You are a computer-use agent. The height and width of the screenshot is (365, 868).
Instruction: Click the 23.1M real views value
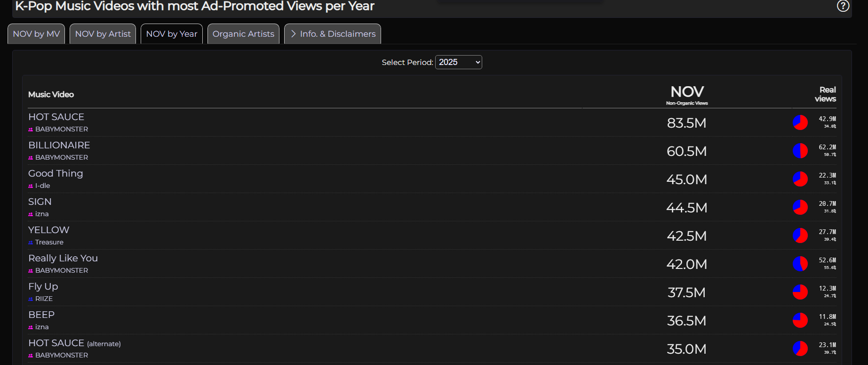tap(828, 345)
